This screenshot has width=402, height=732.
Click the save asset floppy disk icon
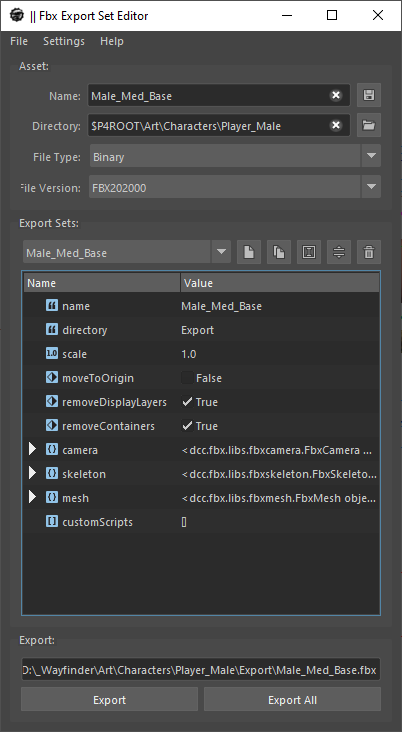click(x=369, y=96)
